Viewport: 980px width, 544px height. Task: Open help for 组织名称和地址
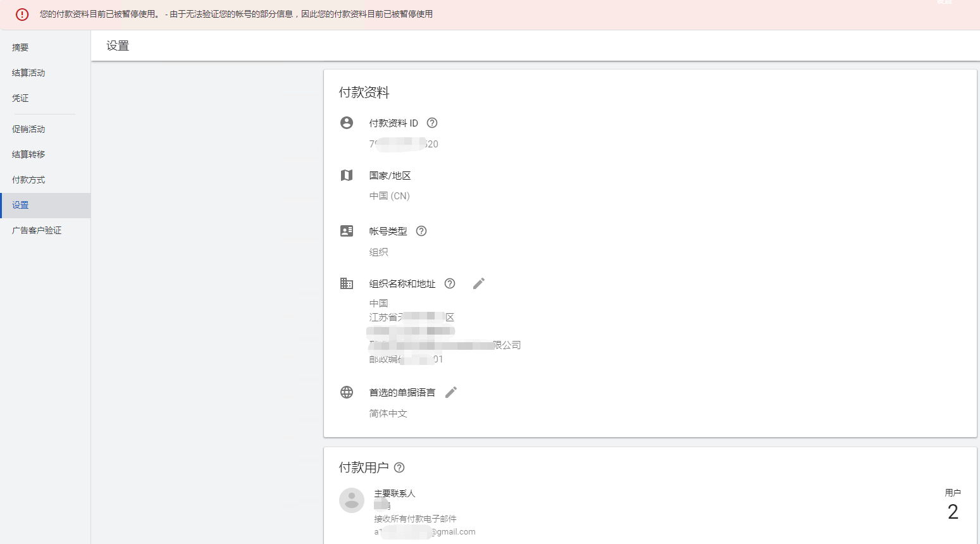point(450,283)
